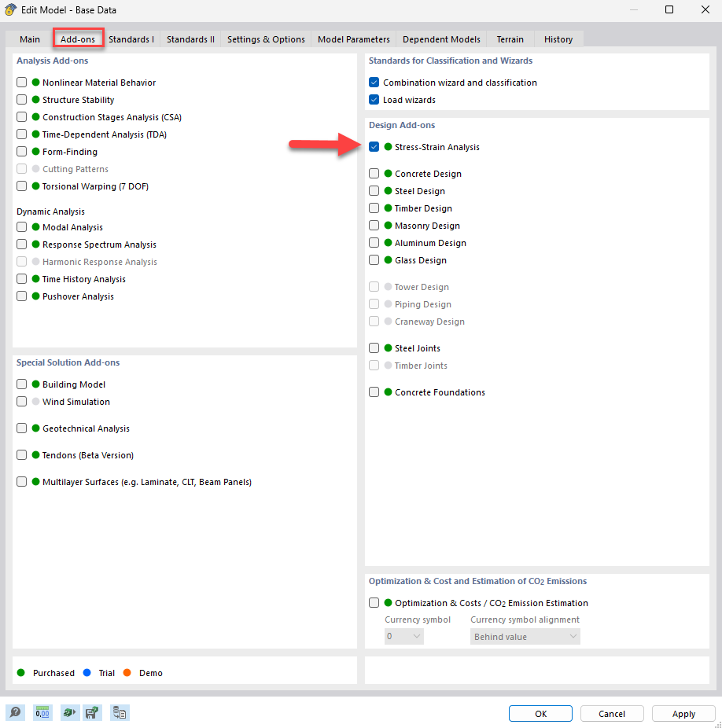The height and width of the screenshot is (728, 722).
Task: Click the Apply button
Action: click(683, 714)
